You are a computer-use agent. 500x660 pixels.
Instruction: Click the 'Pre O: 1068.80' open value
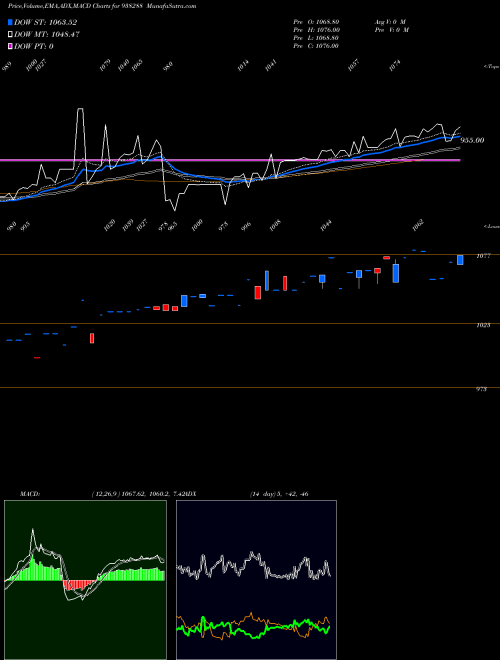[316, 22]
